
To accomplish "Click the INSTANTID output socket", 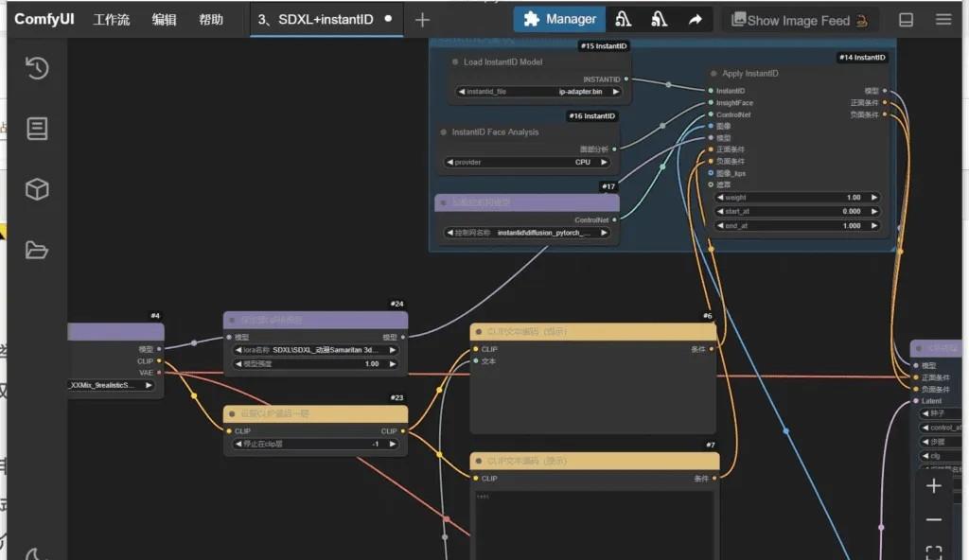I will point(626,79).
